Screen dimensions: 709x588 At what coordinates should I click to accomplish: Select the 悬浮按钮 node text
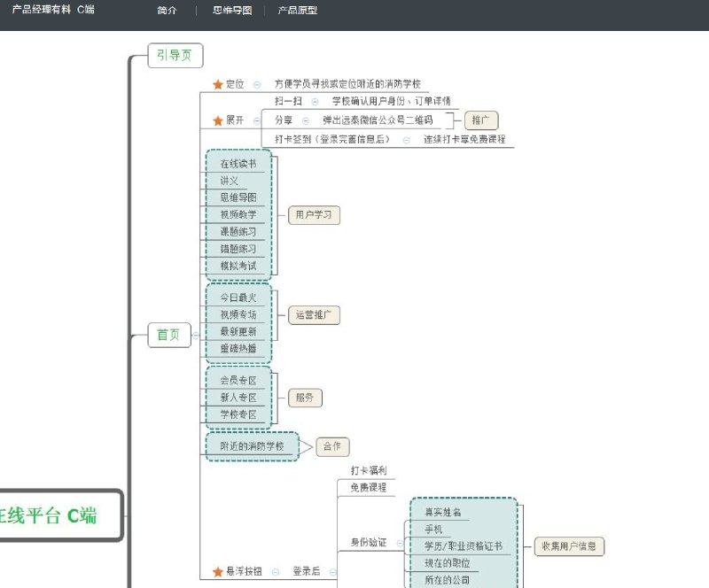[x=245, y=572]
